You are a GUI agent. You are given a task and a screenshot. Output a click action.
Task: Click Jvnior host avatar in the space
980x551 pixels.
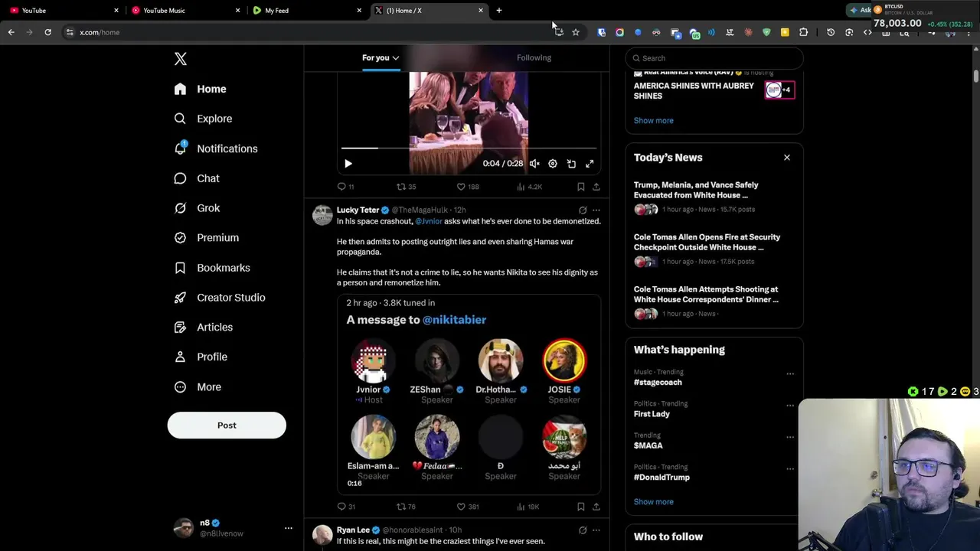(x=373, y=360)
